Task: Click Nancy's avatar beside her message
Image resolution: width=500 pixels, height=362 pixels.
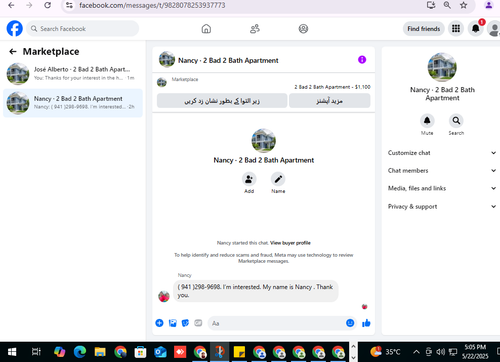Action: 164,296
